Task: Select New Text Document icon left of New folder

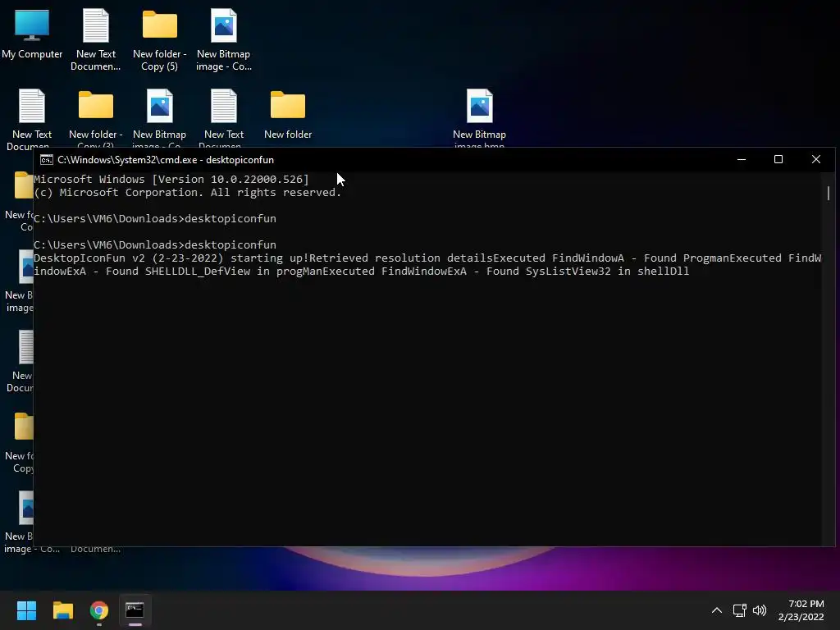Action: click(223, 118)
